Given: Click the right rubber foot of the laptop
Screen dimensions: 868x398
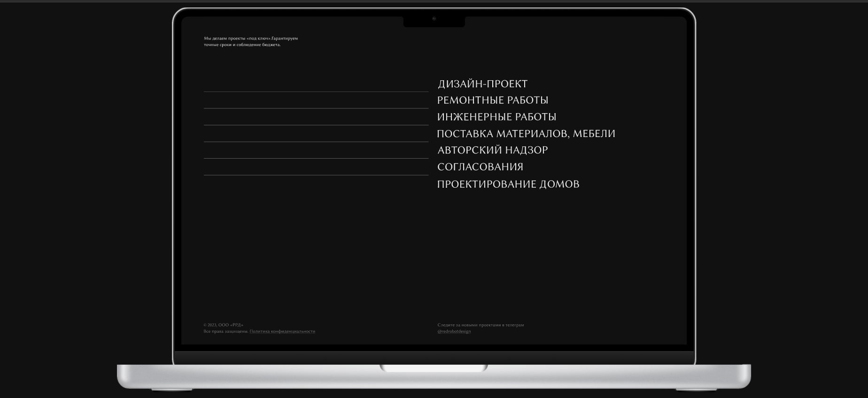Looking at the screenshot, I should [x=696, y=389].
